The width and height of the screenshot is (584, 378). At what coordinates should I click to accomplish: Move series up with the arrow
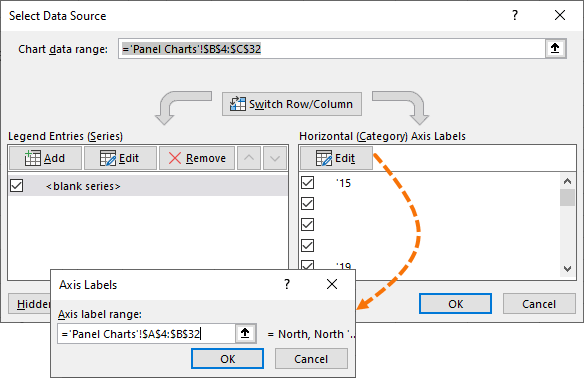(249, 158)
